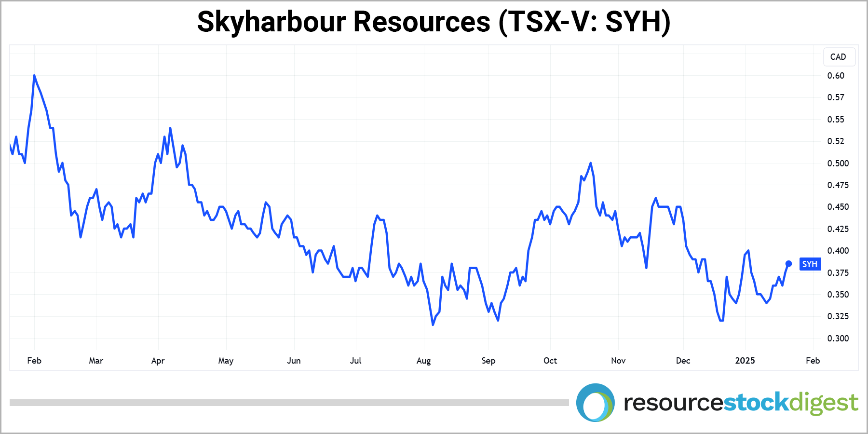868x434 pixels.
Task: Click the Resource Stock Digest circular logo icon
Action: pyautogui.click(x=595, y=403)
